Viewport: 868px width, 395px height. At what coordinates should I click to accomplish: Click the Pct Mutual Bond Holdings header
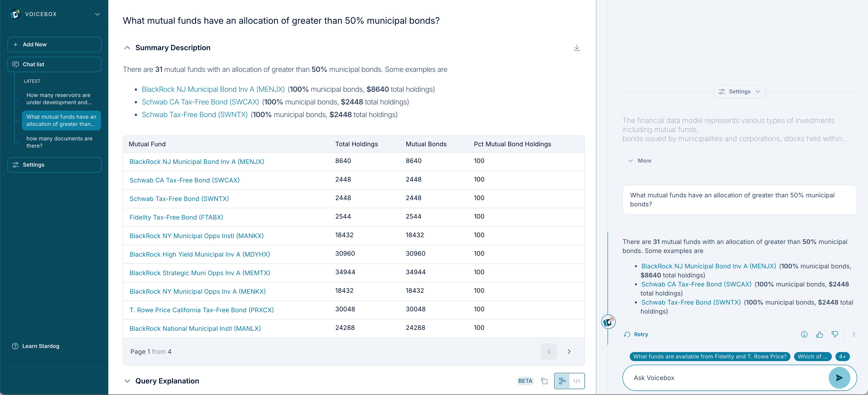pos(512,144)
